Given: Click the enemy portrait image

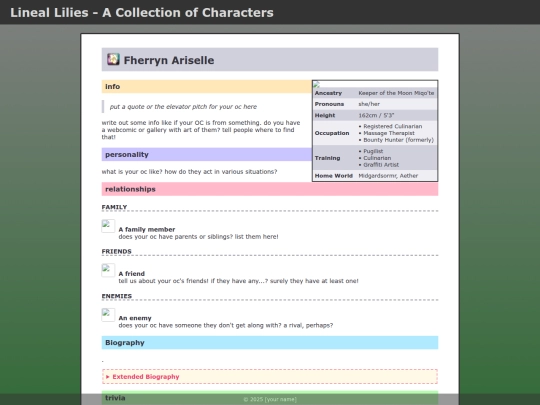Looking at the screenshot, I should pyautogui.click(x=108, y=315).
